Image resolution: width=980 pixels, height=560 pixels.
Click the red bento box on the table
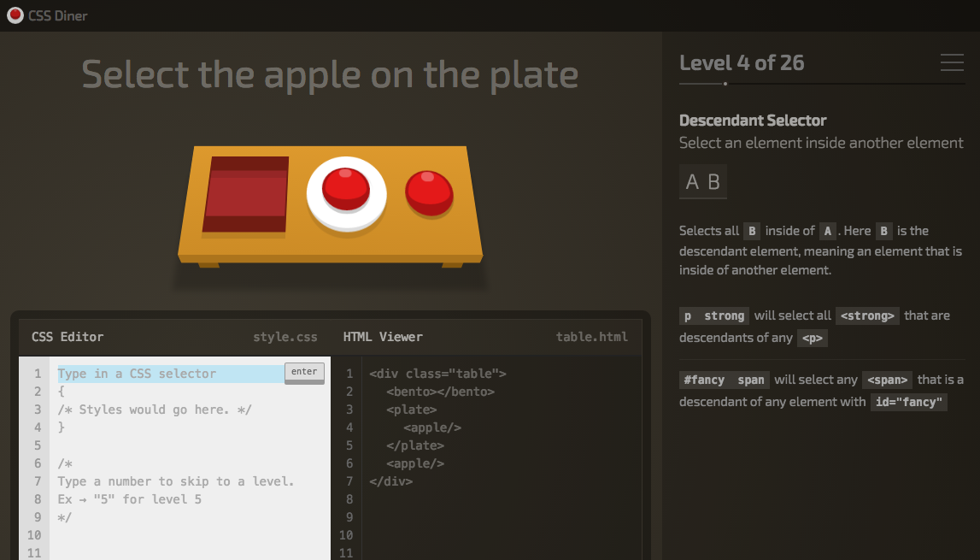[x=245, y=195]
